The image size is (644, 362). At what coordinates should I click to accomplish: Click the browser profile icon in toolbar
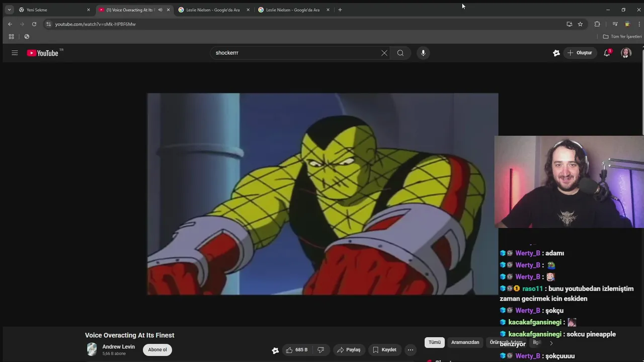pyautogui.click(x=627, y=24)
